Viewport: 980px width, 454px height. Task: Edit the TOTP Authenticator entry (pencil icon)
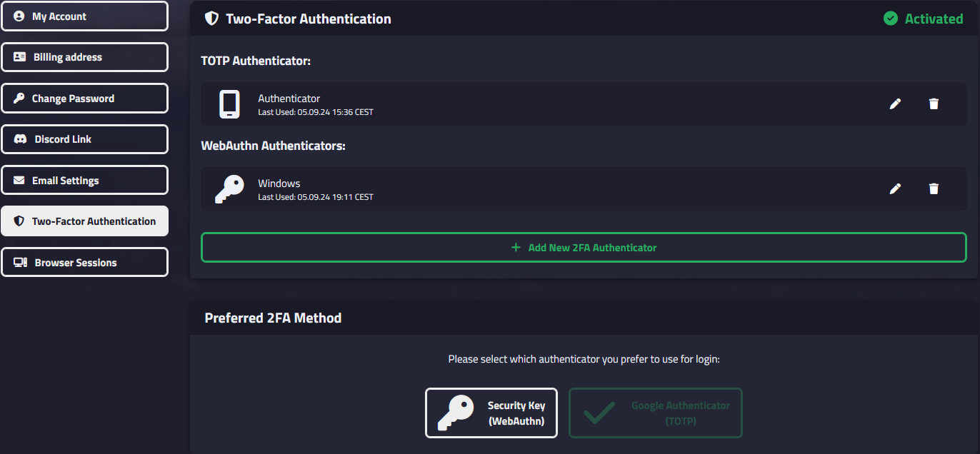pyautogui.click(x=895, y=104)
